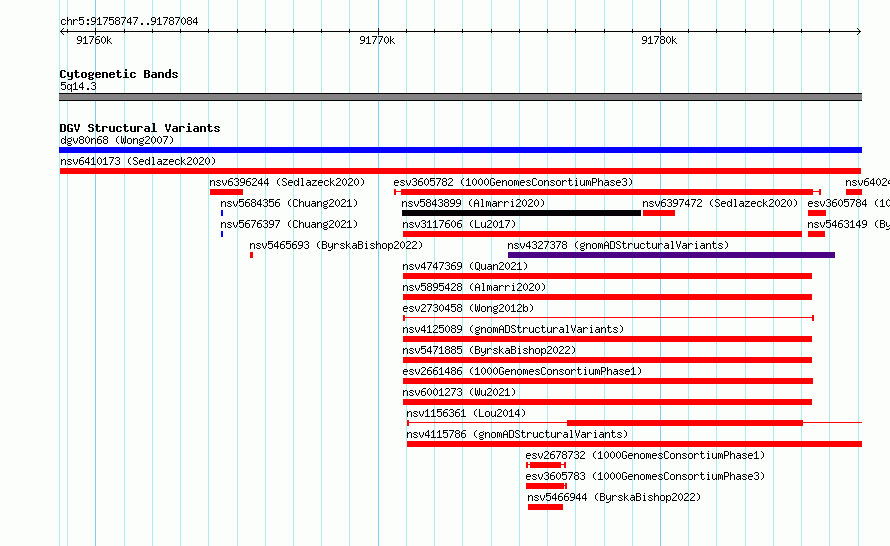Click the DGV Structural Variants track title
This screenshot has height=546, width=890.
click(x=140, y=128)
